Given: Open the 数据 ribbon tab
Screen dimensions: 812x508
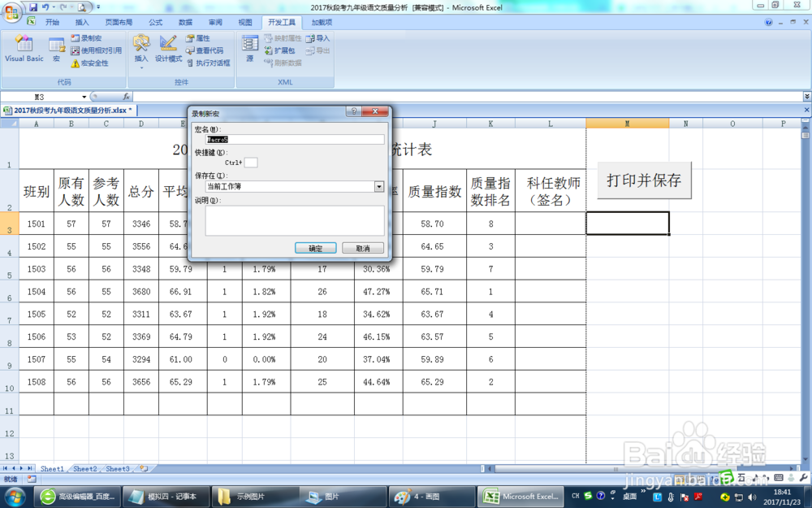Looking at the screenshot, I should pyautogui.click(x=185, y=22).
